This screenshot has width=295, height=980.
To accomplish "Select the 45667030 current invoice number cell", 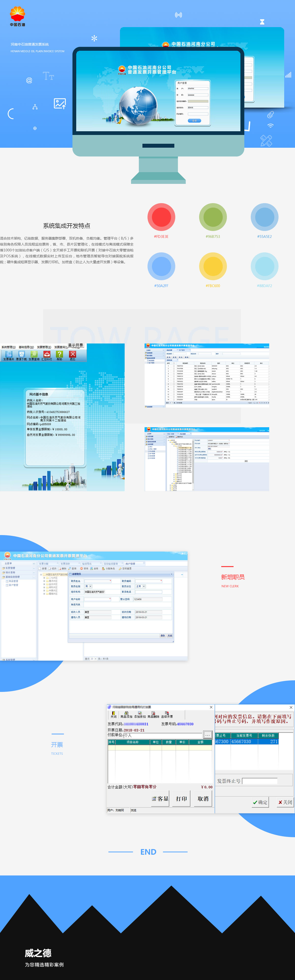I will (x=244, y=741).
